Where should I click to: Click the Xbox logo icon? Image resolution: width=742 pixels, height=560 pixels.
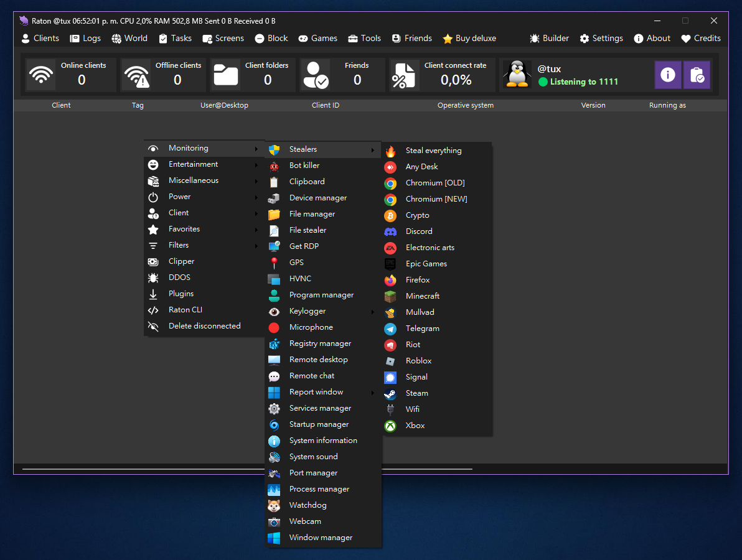[390, 426]
